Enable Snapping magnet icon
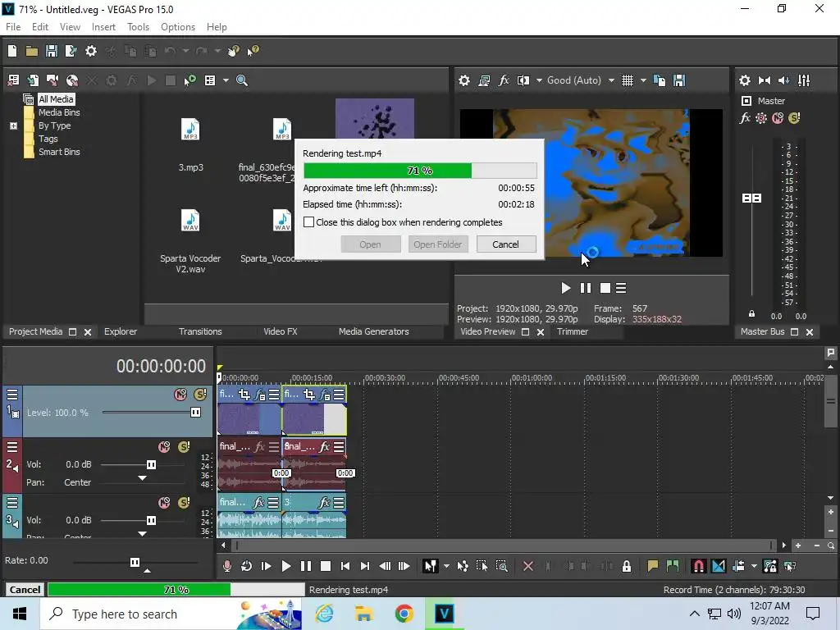The height and width of the screenshot is (630, 840). tap(699, 566)
